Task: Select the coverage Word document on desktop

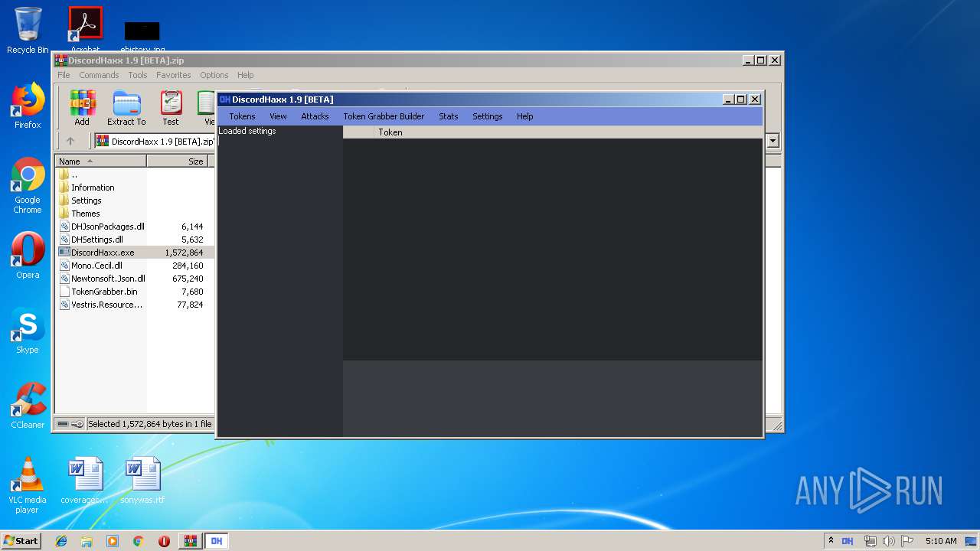Action: coord(85,480)
